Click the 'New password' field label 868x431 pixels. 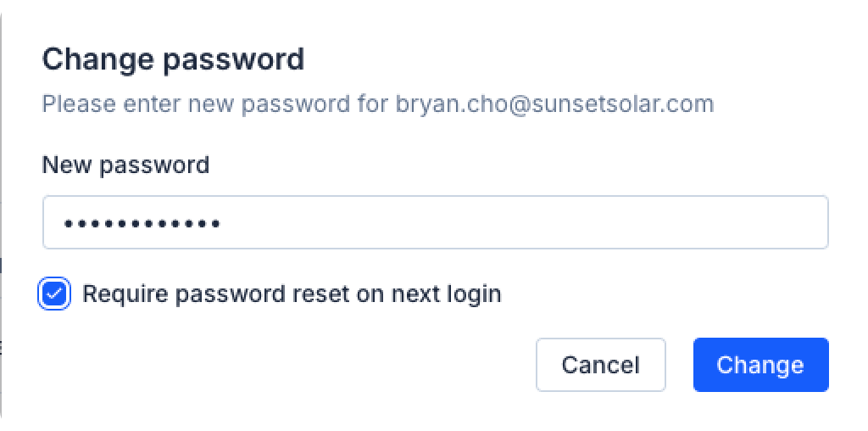click(x=125, y=165)
